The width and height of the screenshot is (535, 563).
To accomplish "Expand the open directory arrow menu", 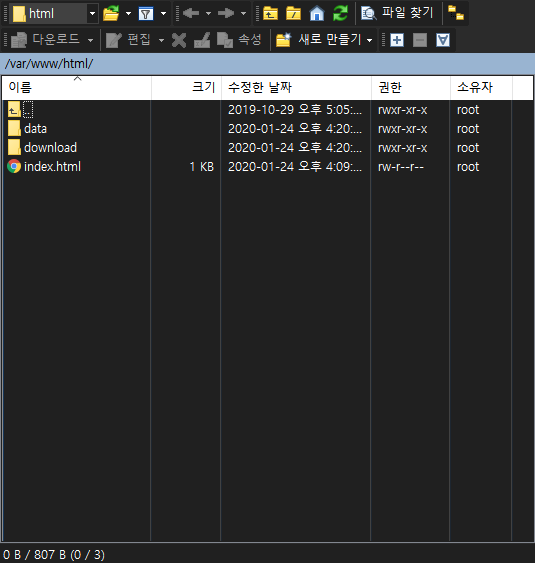I will coord(128,14).
